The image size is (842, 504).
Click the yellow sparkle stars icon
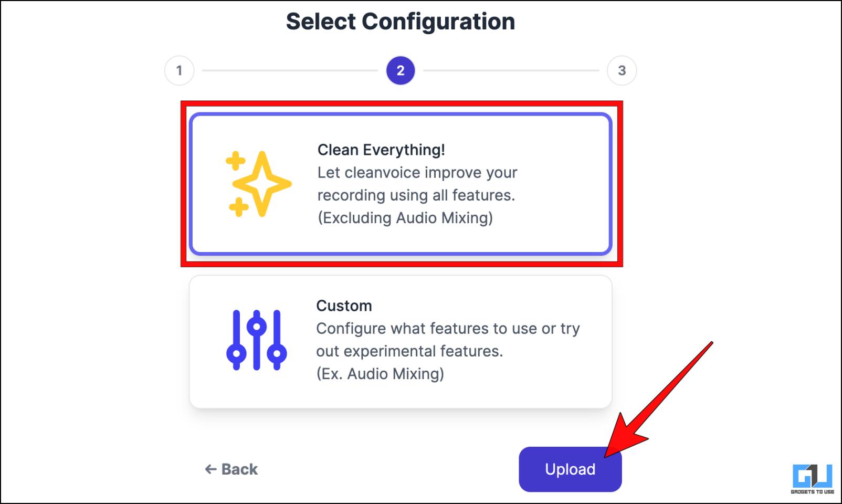pyautogui.click(x=258, y=184)
